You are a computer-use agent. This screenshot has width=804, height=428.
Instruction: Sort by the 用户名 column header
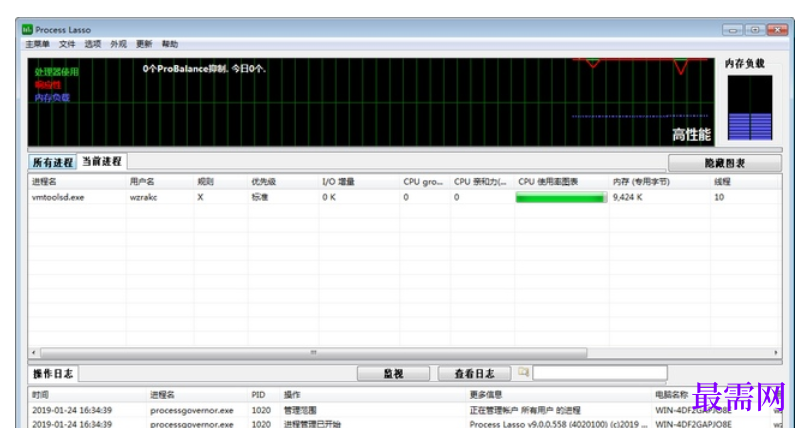[160, 181]
